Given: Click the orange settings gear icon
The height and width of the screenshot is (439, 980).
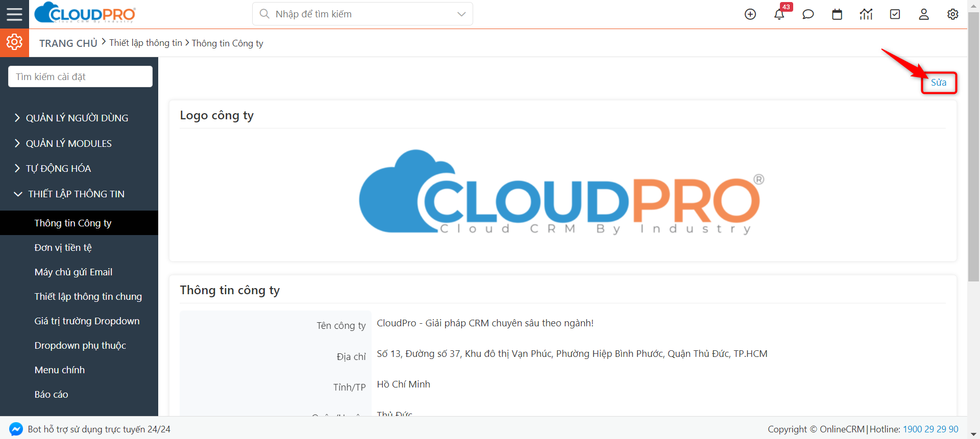Looking at the screenshot, I should click(14, 42).
